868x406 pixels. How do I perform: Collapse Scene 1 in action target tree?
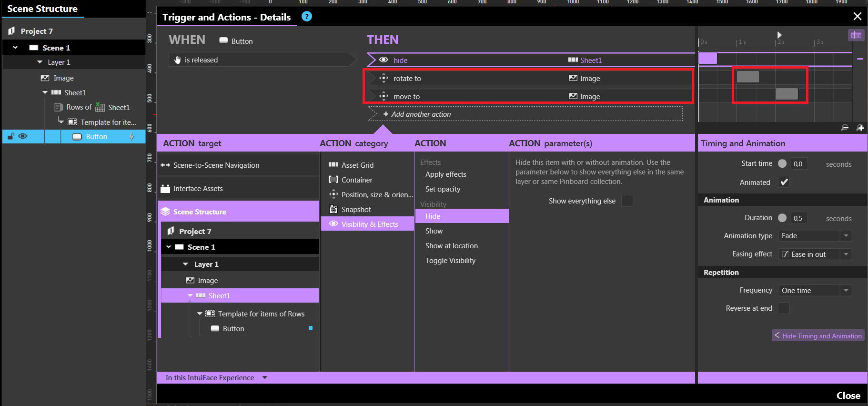tap(169, 247)
